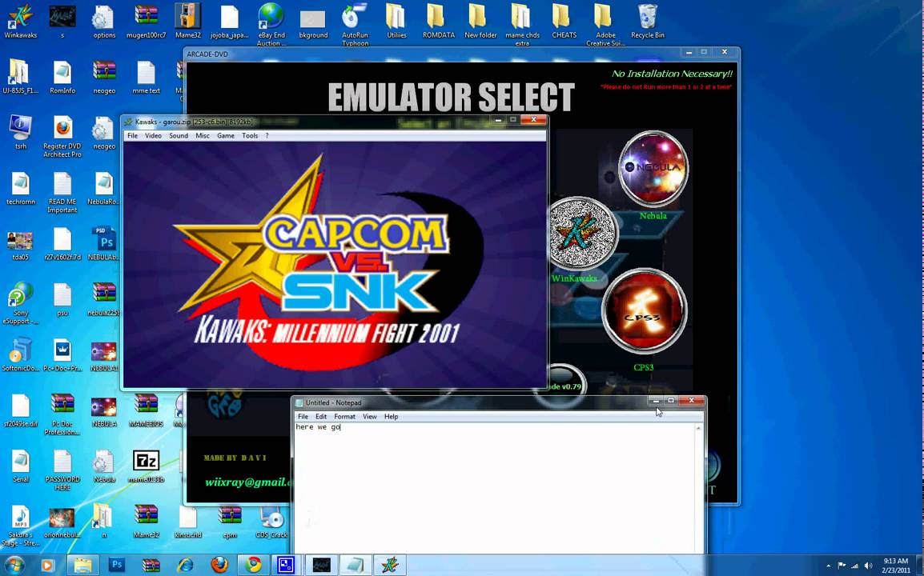Open the Misc menu in Kawaks
Viewport: 924px width, 576px height.
pyautogui.click(x=203, y=135)
